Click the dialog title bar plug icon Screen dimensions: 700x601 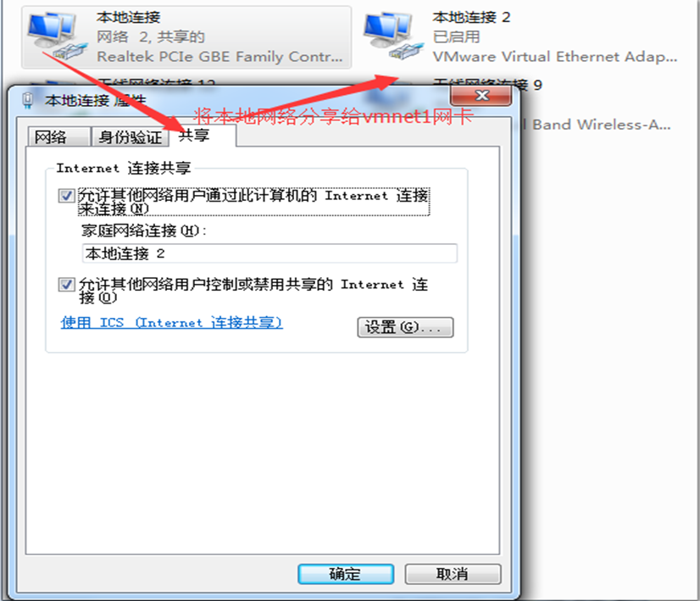(28, 100)
